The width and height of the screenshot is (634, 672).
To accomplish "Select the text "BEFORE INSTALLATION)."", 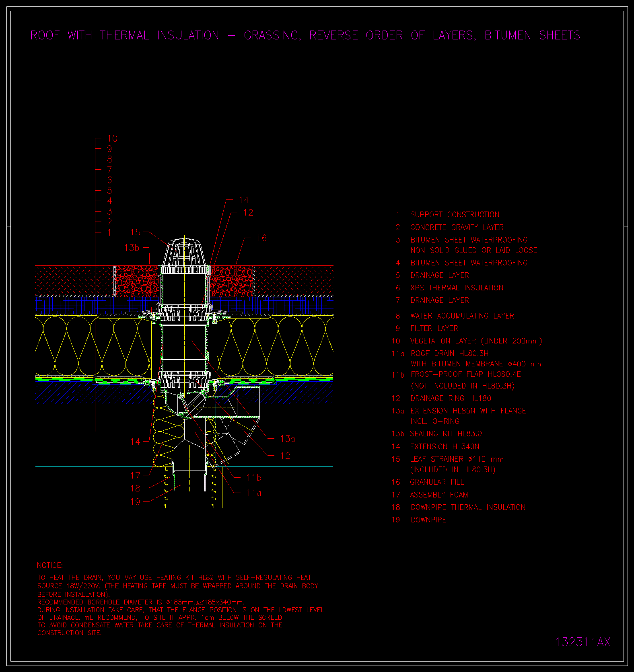I will pyautogui.click(x=73, y=594).
